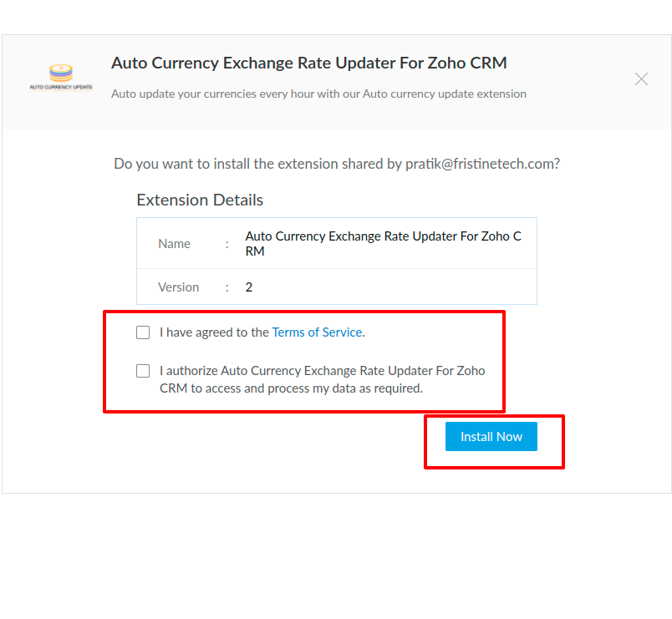Select the version number 2
This screenshot has width=672, height=619.
tap(248, 287)
